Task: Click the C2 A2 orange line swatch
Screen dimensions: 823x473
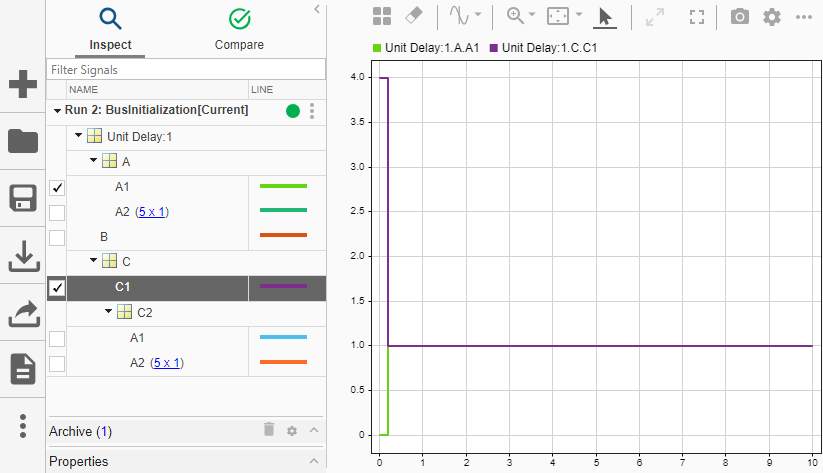Action: 283,362
